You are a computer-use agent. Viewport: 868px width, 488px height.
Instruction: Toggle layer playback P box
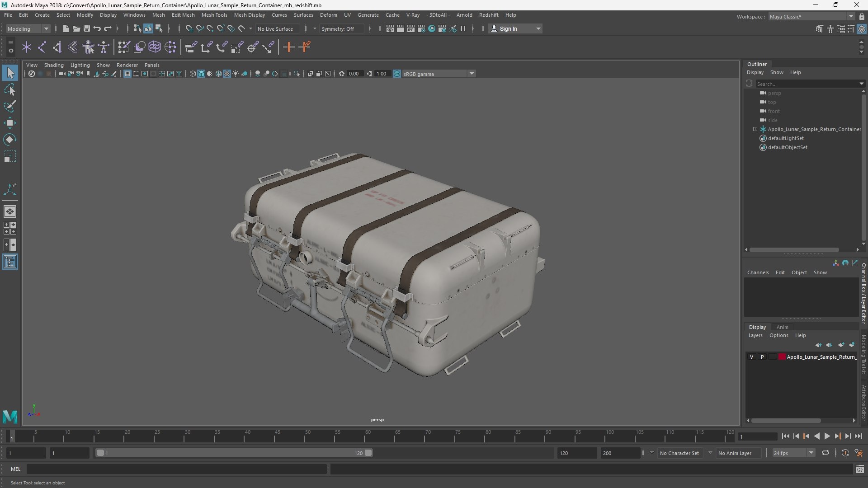click(x=762, y=357)
